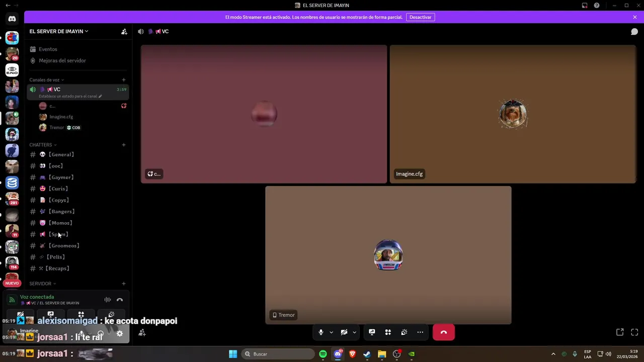Screen dimensions: 644x362
Task: Add a channel in CHATTERS category
Action: 124,145
